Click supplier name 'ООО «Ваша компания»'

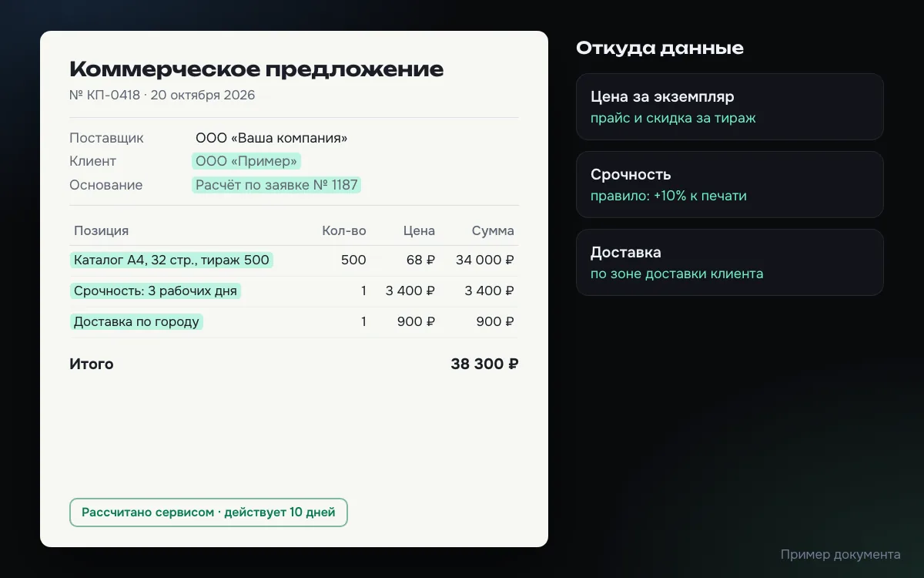pyautogui.click(x=272, y=138)
